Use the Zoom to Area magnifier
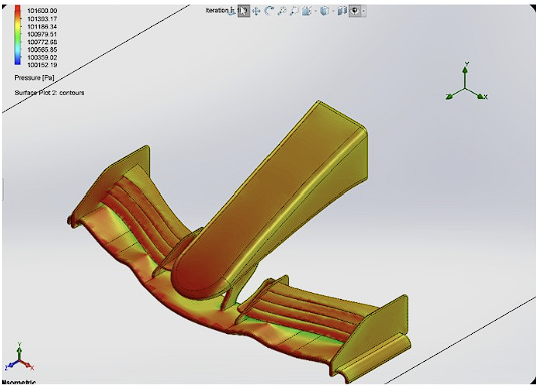Image resolution: width=536 pixels, height=386 pixels. click(x=294, y=11)
